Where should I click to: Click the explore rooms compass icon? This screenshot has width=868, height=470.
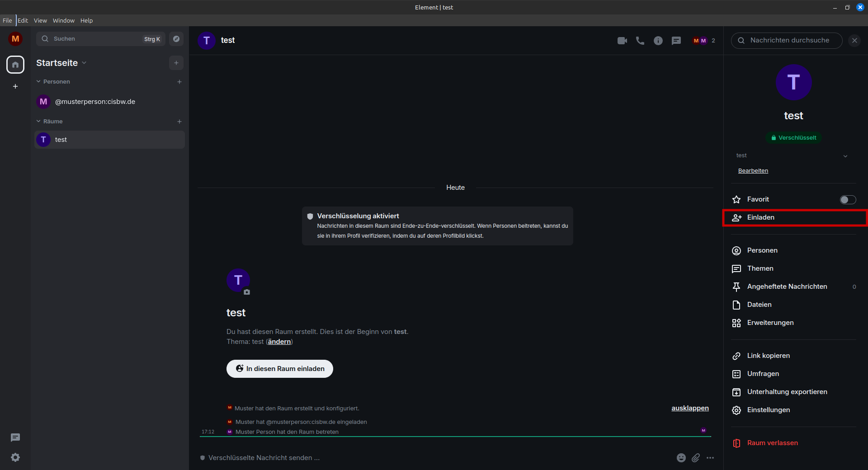click(x=176, y=39)
